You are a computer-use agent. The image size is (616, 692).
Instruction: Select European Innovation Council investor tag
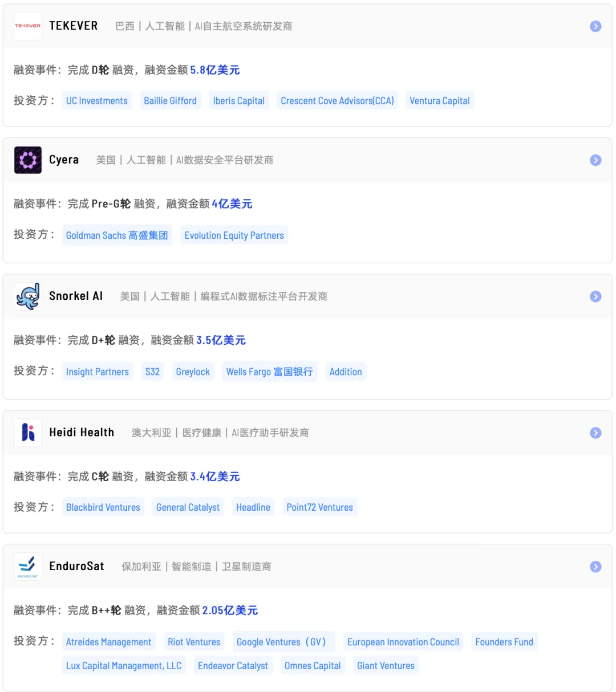(x=403, y=642)
